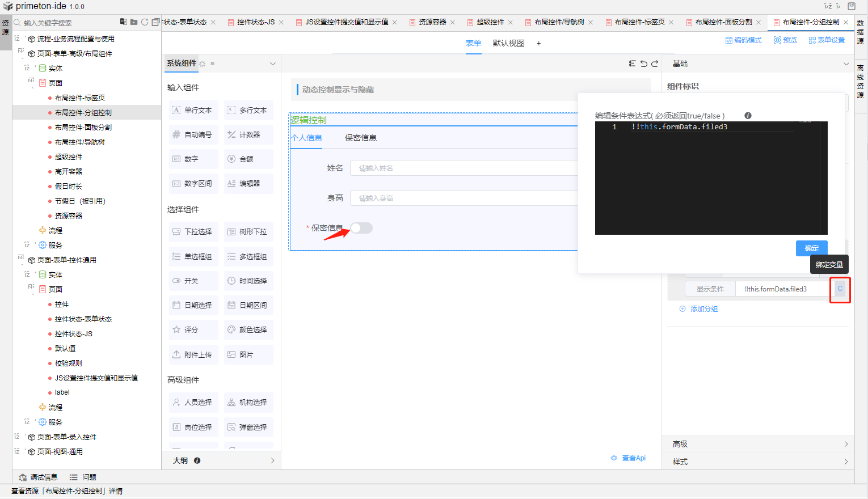Click the collapse-all icon beside the search box
This screenshot has width=868, height=499.
click(155, 22)
